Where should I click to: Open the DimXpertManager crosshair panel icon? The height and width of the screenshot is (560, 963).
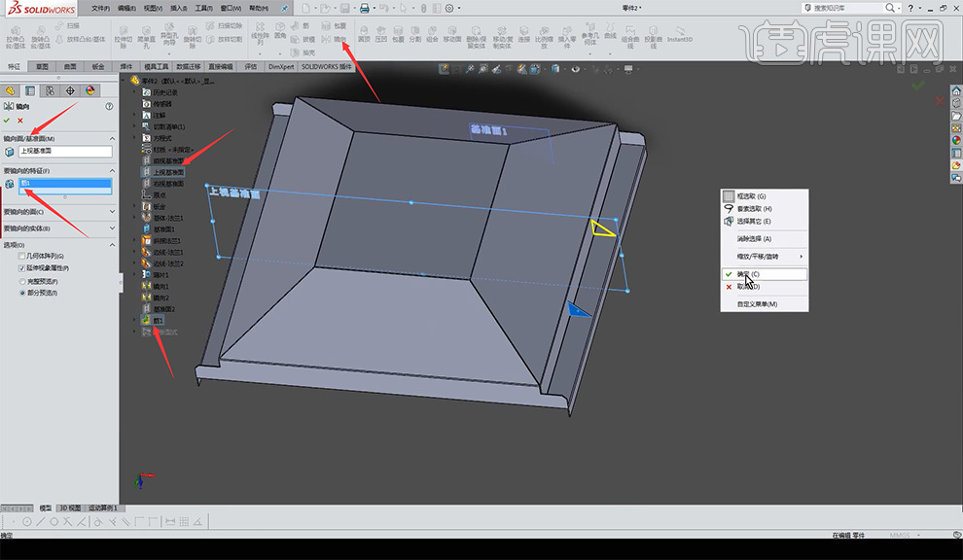click(x=70, y=90)
